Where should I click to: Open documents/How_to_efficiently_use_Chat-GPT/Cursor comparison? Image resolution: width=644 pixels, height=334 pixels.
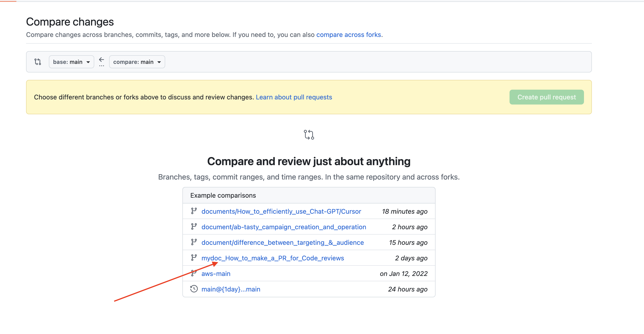click(281, 211)
